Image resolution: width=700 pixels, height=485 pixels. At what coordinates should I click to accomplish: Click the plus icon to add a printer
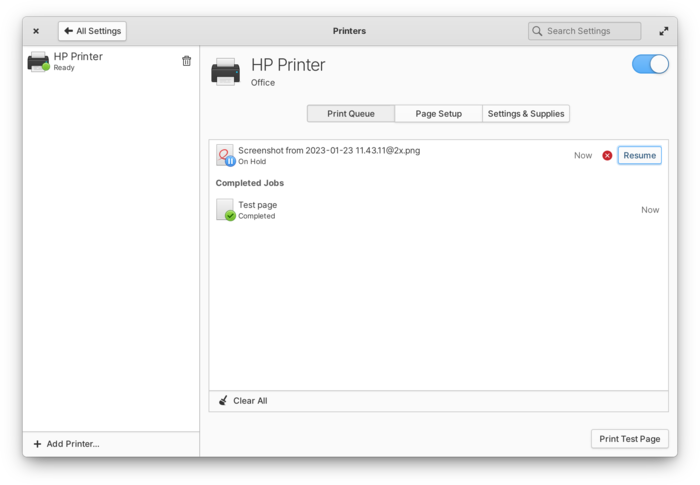click(37, 444)
